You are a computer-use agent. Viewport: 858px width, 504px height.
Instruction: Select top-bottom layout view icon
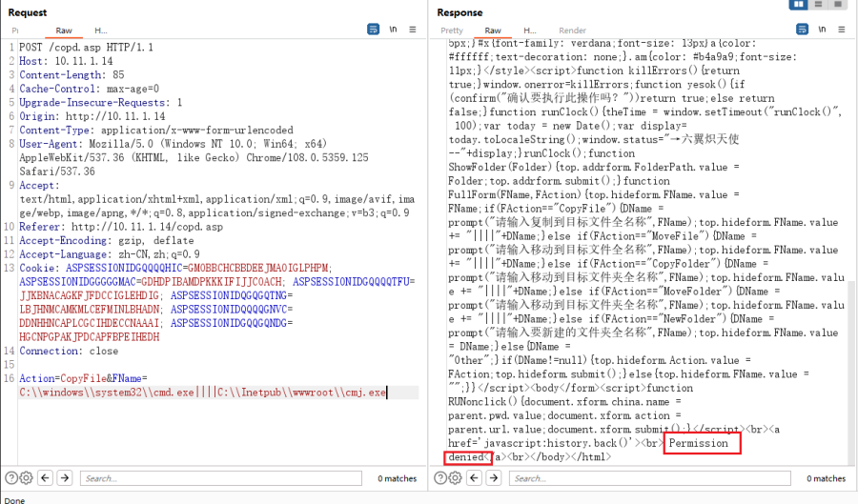point(818,5)
